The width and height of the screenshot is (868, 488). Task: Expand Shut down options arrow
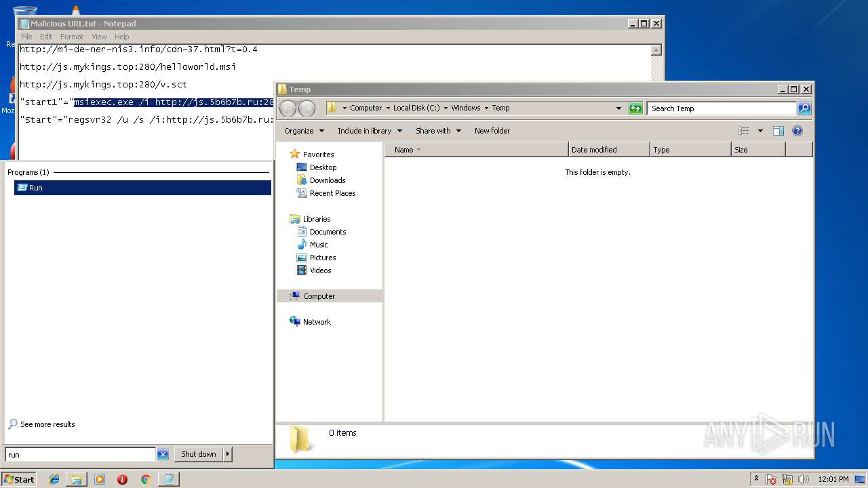pyautogui.click(x=228, y=454)
